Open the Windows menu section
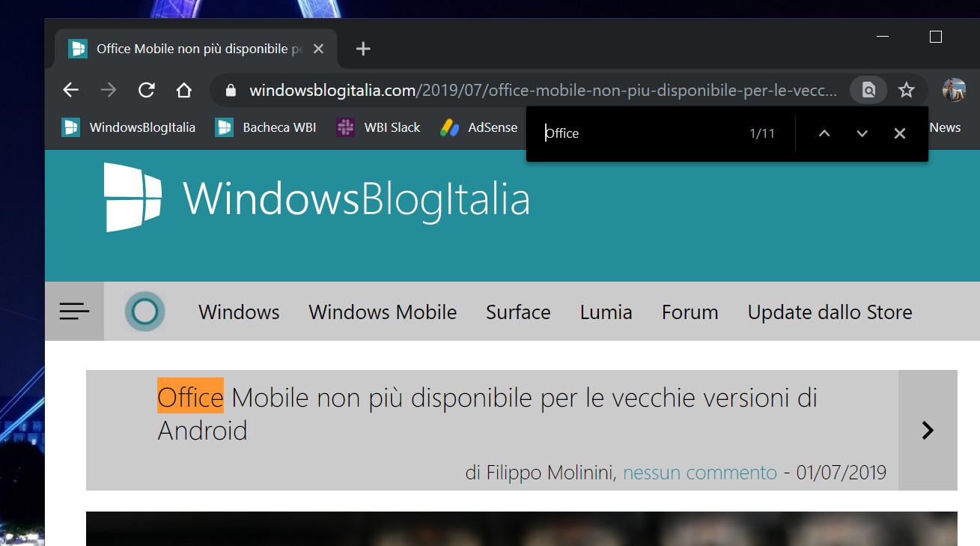 (x=239, y=312)
